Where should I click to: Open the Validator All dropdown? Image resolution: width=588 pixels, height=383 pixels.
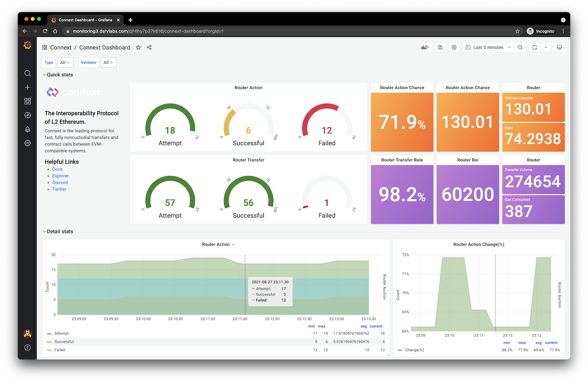(x=108, y=62)
